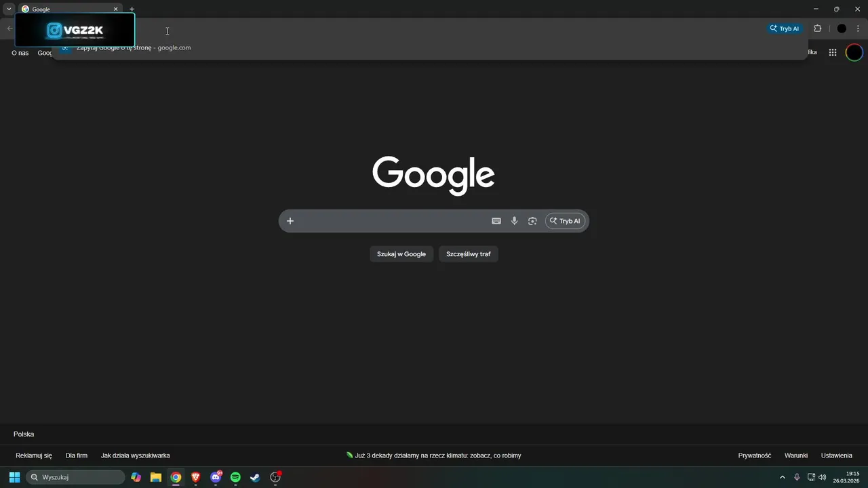Open the Extensions puzzle icon

click(817, 28)
